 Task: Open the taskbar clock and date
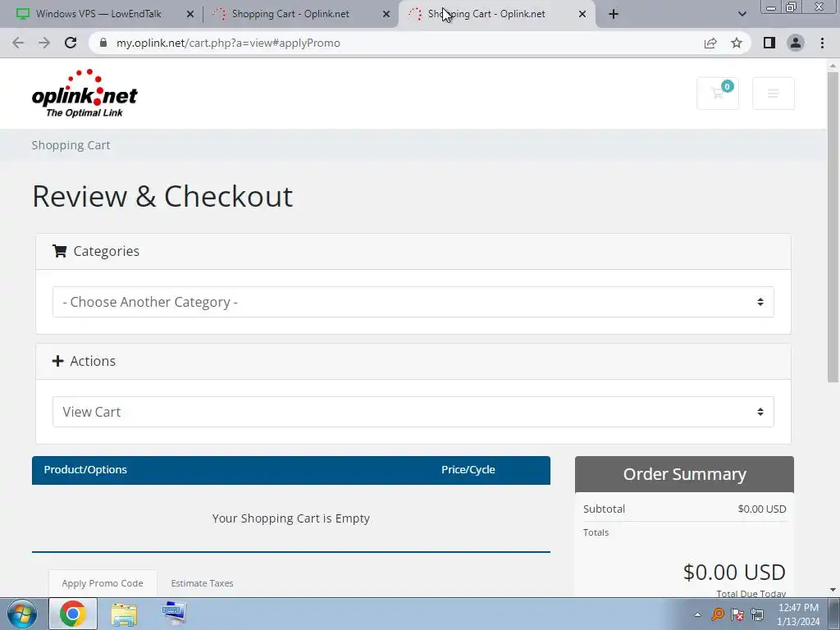pos(798,614)
